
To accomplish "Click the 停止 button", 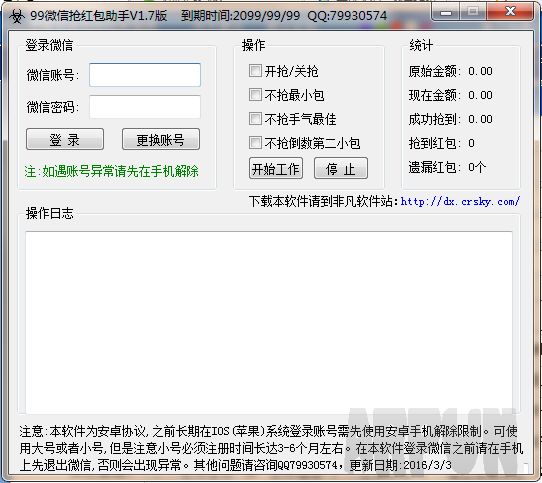I will (341, 169).
